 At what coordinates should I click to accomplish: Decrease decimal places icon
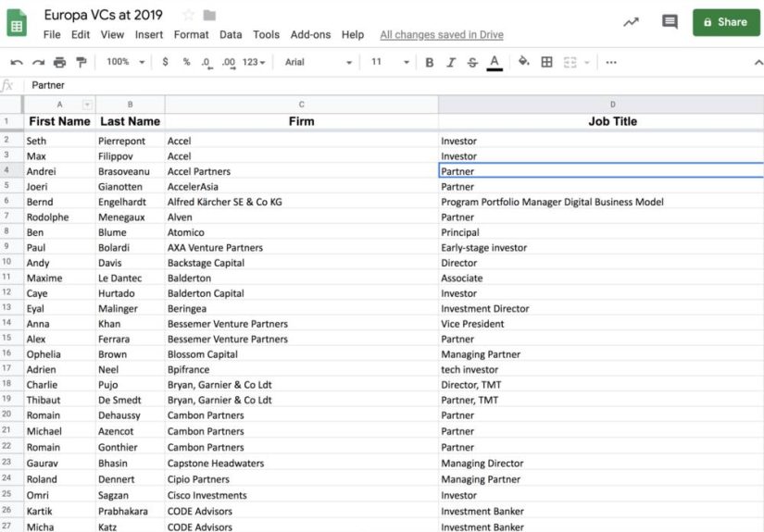(207, 63)
